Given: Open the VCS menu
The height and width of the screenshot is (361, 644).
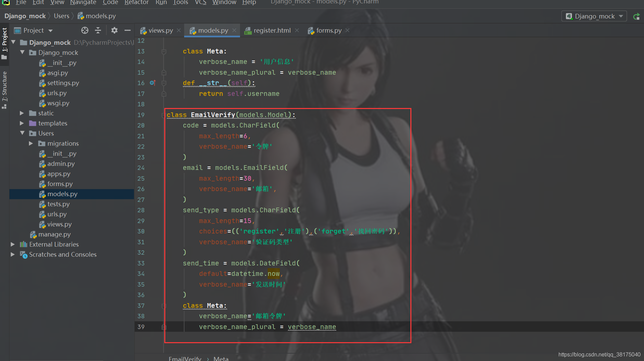Looking at the screenshot, I should point(200,2).
